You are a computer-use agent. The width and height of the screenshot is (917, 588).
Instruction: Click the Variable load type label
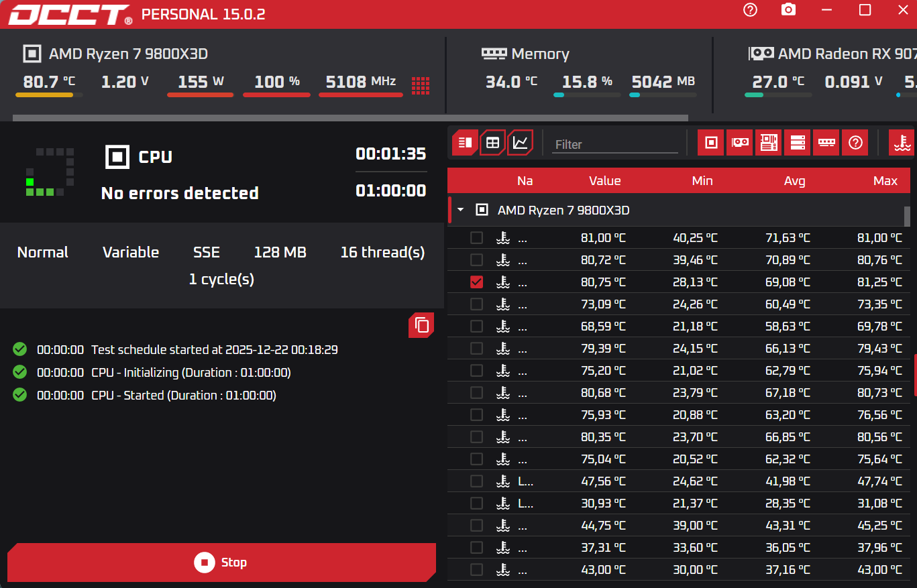tap(131, 252)
